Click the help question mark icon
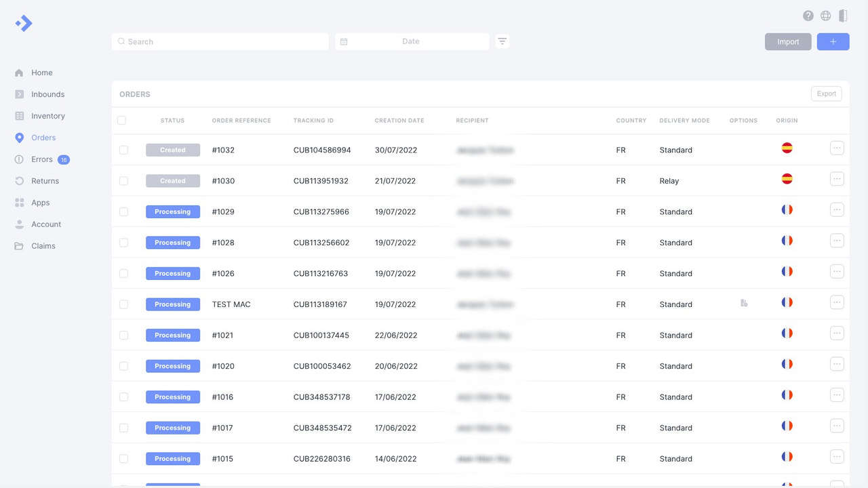The height and width of the screenshot is (488, 868). click(x=808, y=16)
